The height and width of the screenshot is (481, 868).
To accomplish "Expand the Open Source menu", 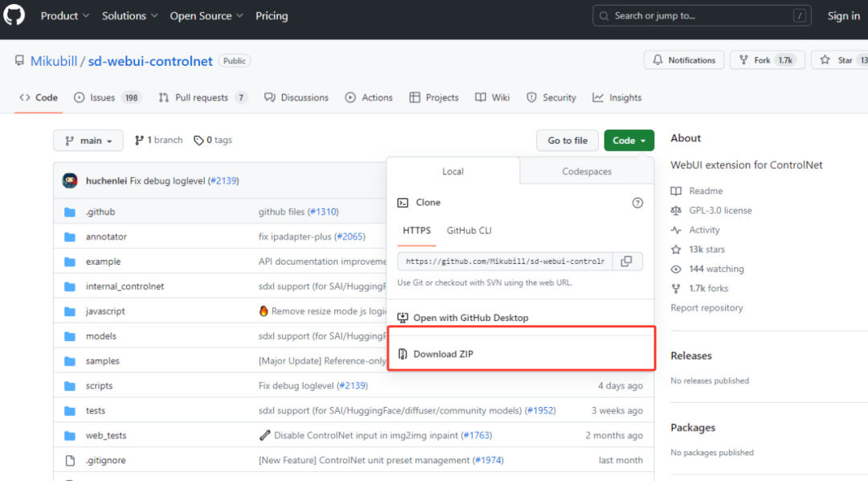I will click(x=207, y=16).
